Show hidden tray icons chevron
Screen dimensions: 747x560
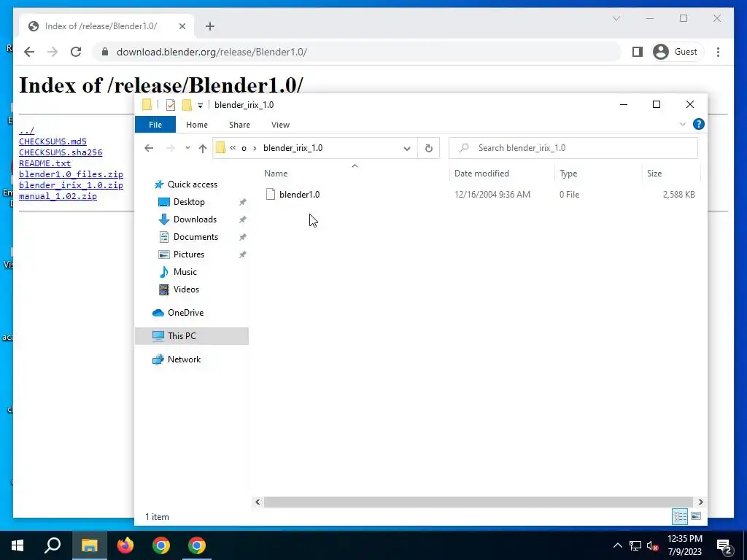(617, 545)
